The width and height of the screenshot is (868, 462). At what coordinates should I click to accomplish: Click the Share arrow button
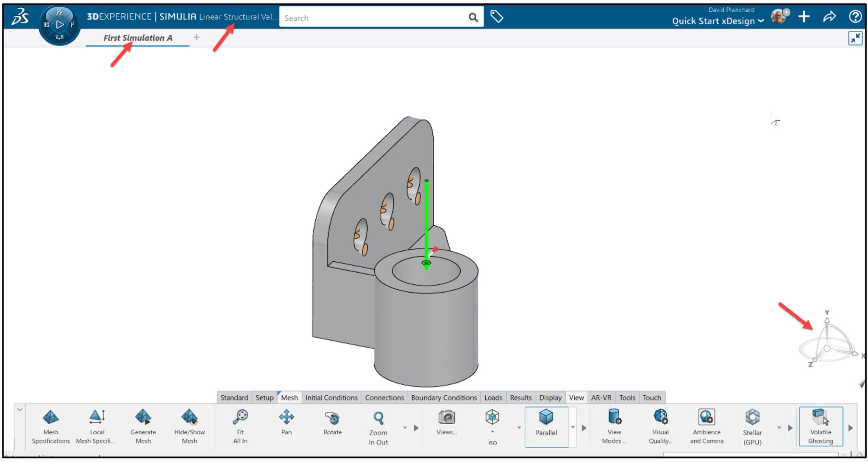(x=829, y=17)
